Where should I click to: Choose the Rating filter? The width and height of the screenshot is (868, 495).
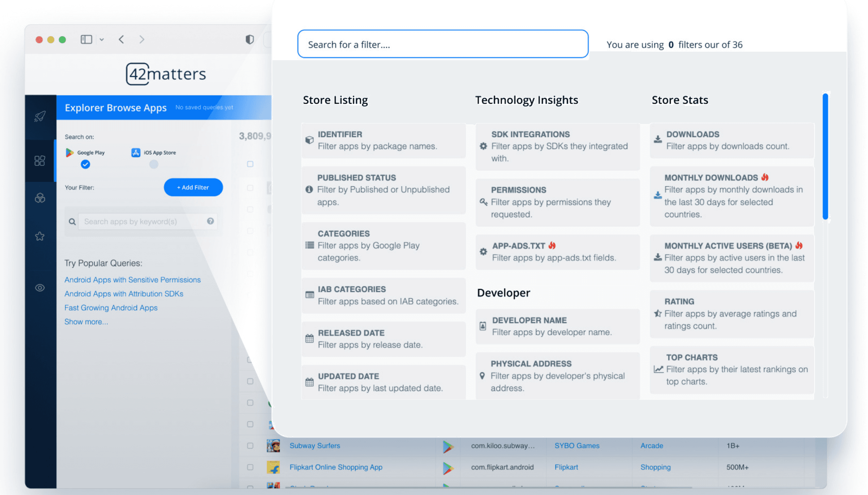click(732, 314)
